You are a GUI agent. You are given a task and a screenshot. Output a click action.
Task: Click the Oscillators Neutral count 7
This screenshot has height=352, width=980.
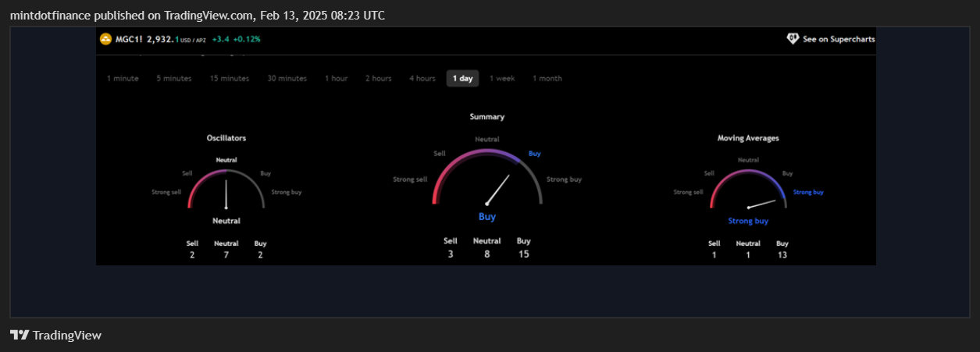coord(226,255)
